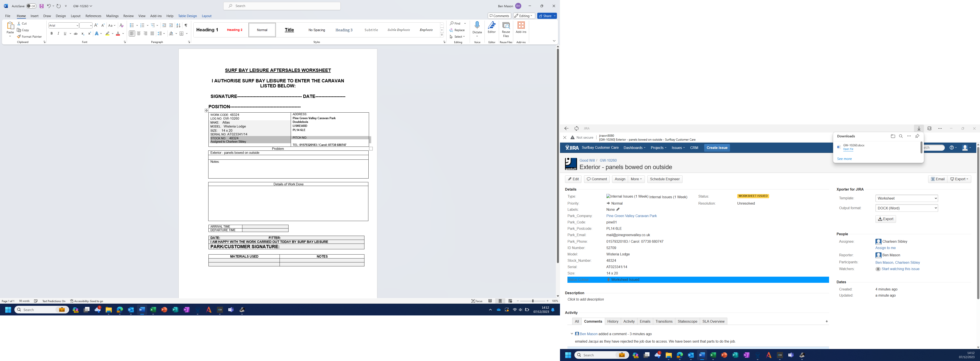Click the Bold formatting icon
The width and height of the screenshot is (980, 361).
pyautogui.click(x=52, y=34)
